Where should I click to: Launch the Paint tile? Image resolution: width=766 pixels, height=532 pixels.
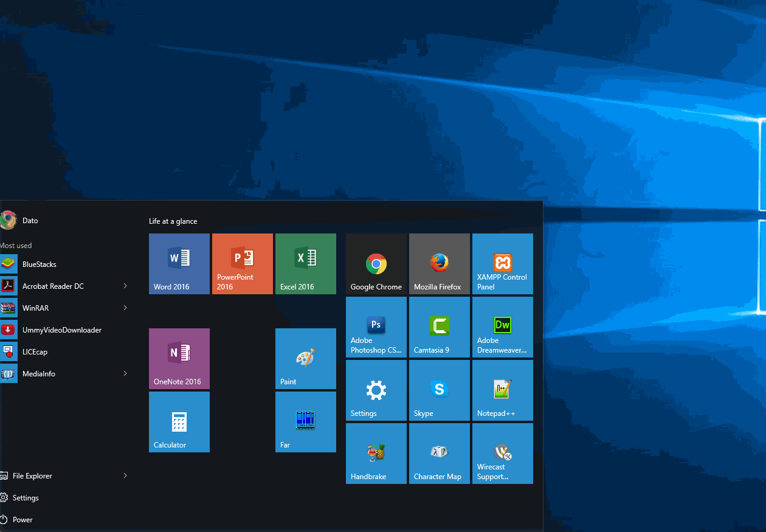coord(306,359)
